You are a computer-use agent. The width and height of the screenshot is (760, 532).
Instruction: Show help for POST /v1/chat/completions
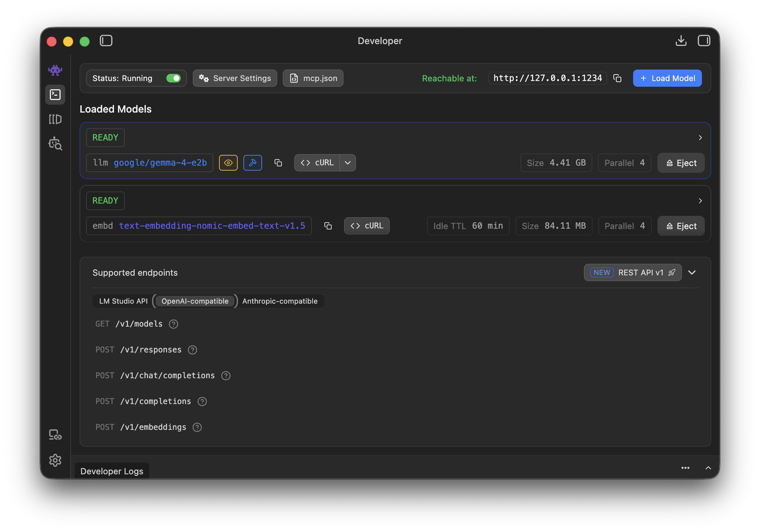coord(226,376)
